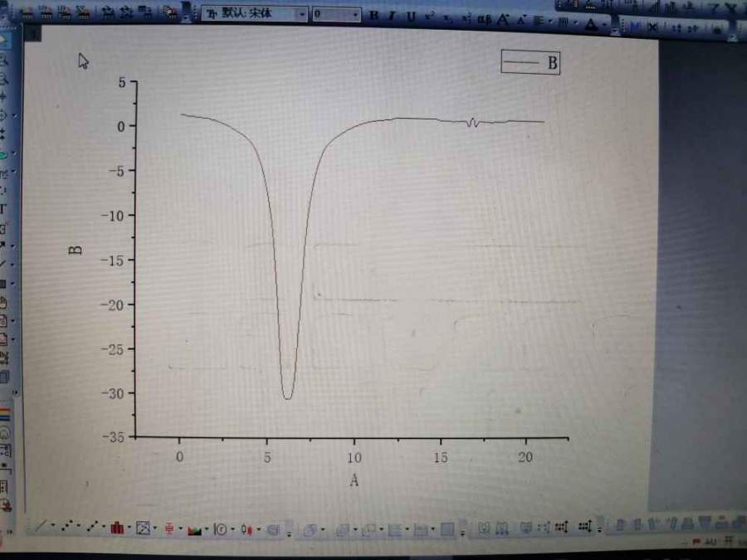Open the font color A button

[591, 24]
